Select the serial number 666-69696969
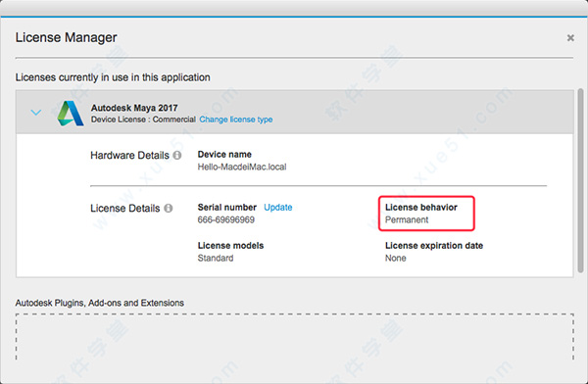This screenshot has width=588, height=384. (x=226, y=219)
